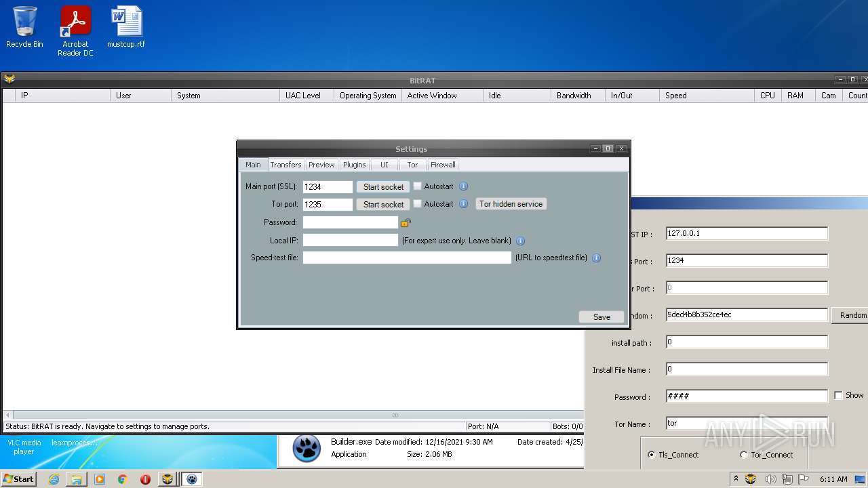This screenshot has width=868, height=488.
Task: Edit the random key field
Action: tap(747, 314)
